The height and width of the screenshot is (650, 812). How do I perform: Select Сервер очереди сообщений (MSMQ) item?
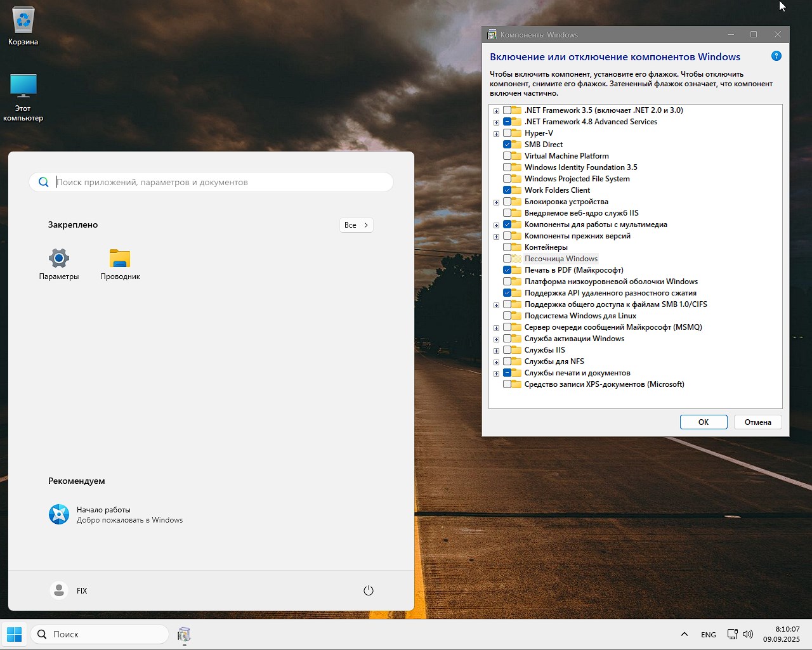click(x=613, y=327)
